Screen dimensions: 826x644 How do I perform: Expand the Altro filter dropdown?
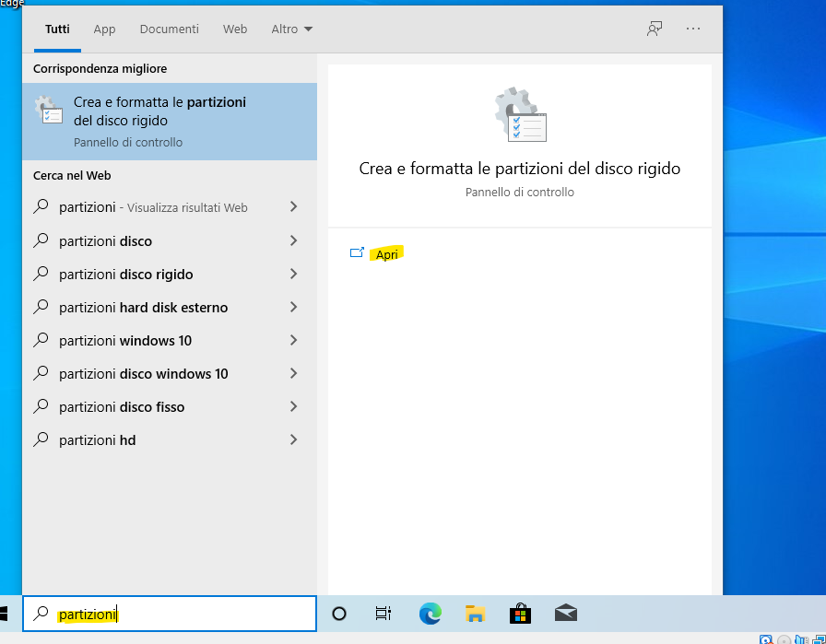[292, 29]
